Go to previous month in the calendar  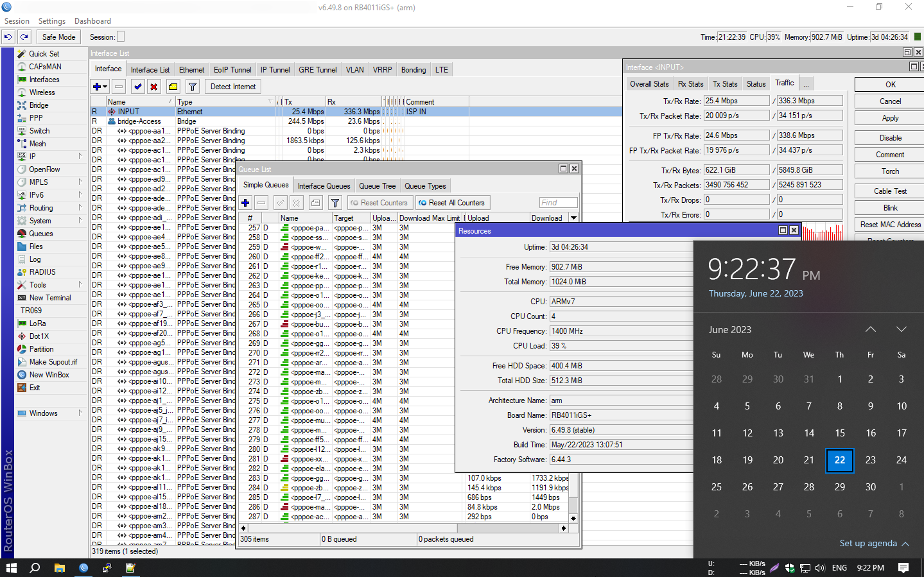[871, 329]
